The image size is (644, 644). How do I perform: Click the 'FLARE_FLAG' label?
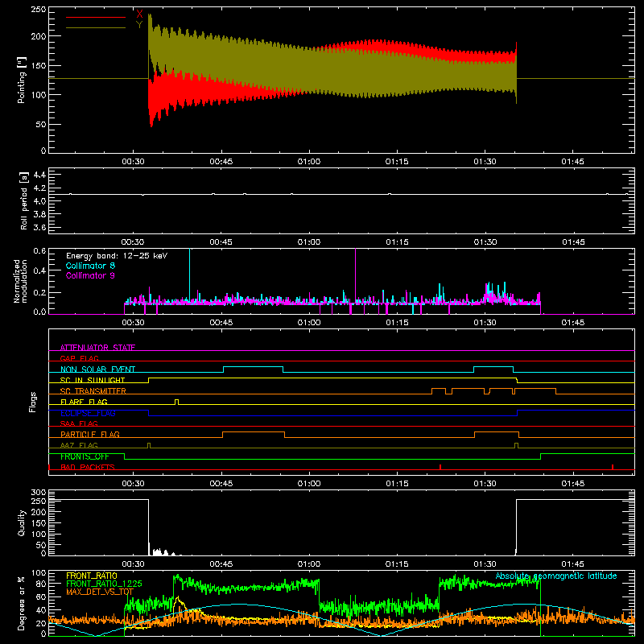pyautogui.click(x=84, y=402)
